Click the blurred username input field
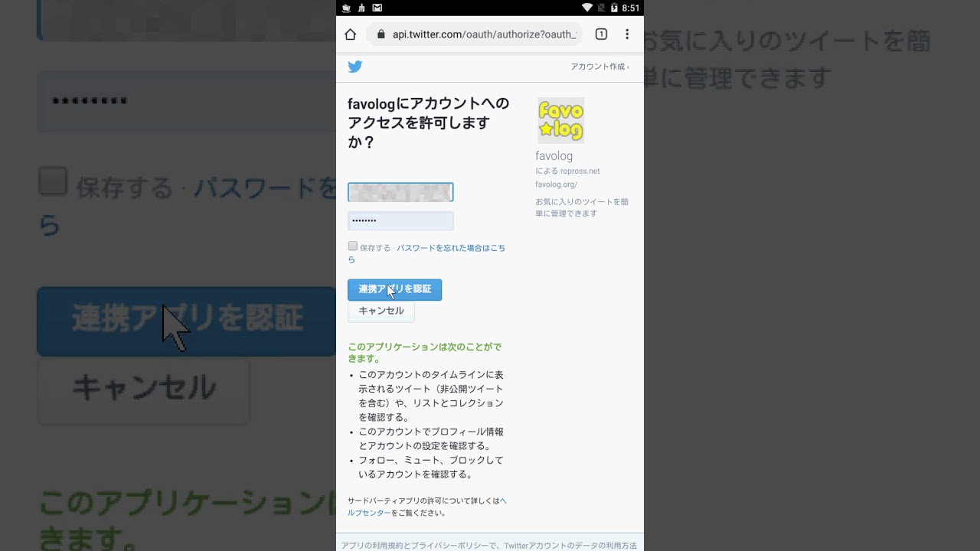This screenshot has height=551, width=980. click(x=400, y=192)
